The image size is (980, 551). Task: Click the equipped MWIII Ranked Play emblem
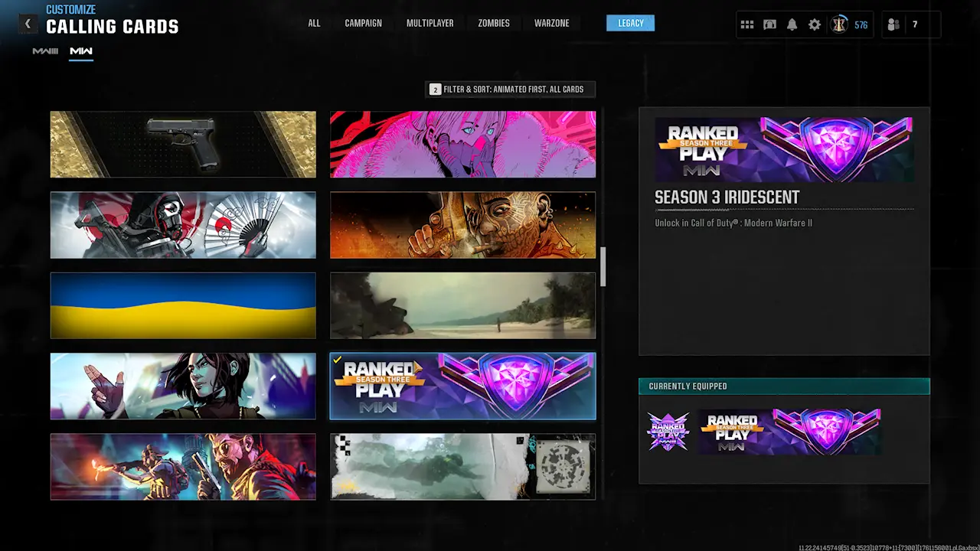pos(668,432)
